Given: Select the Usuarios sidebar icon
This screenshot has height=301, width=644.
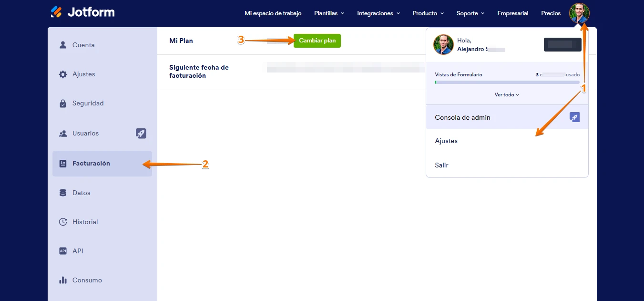Looking at the screenshot, I should pyautogui.click(x=62, y=133).
